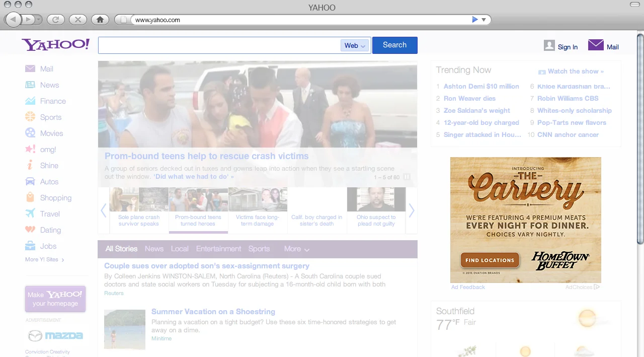
Task: Pause the featured story slideshow
Action: coord(407,177)
